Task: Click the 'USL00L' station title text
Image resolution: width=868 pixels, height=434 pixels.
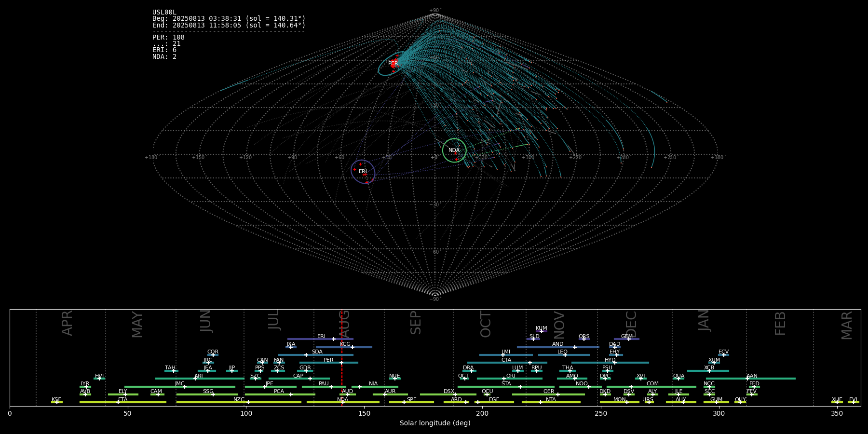Action: coord(164,13)
